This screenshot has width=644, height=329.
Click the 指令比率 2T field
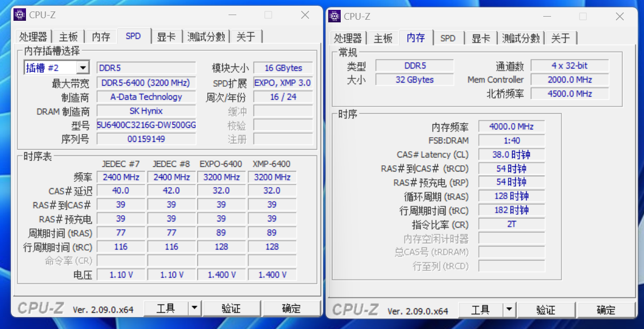[x=512, y=225]
